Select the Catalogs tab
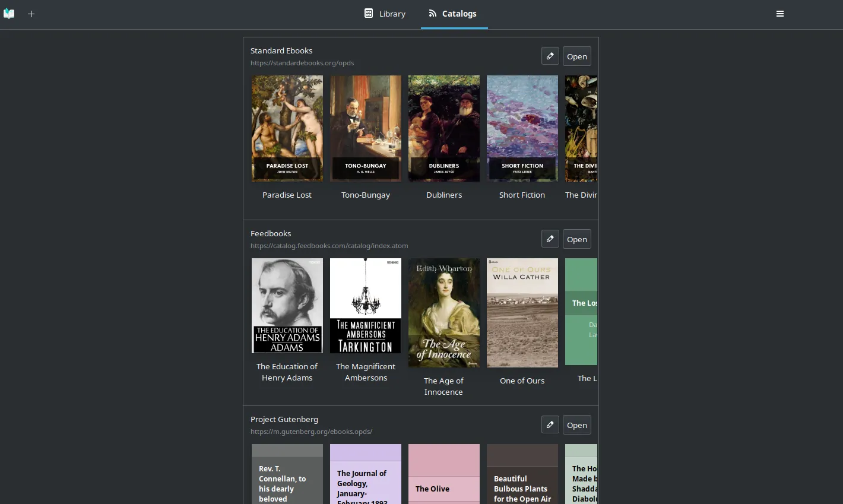Image resolution: width=843 pixels, height=504 pixels. [454, 14]
